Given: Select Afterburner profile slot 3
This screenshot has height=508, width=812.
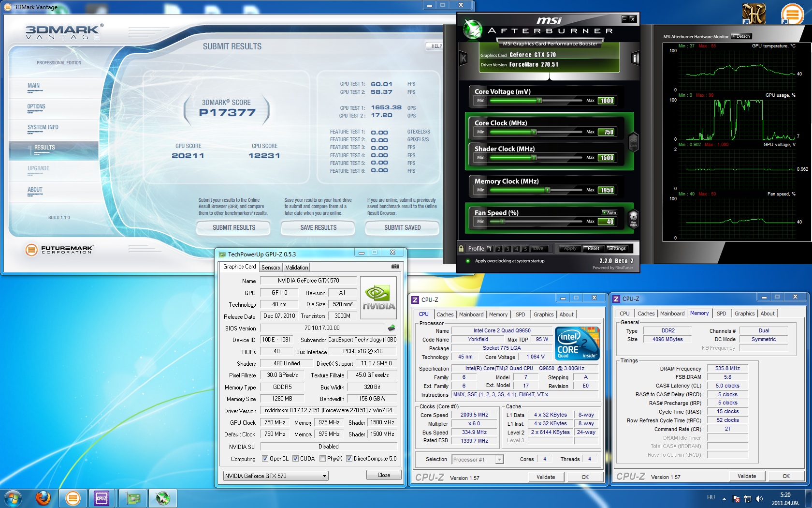Looking at the screenshot, I should [507, 249].
